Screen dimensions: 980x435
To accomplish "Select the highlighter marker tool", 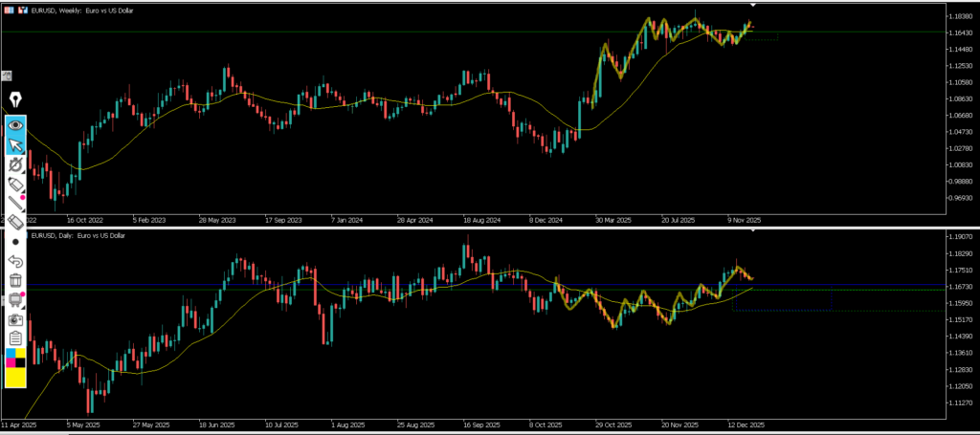I will tap(15, 184).
